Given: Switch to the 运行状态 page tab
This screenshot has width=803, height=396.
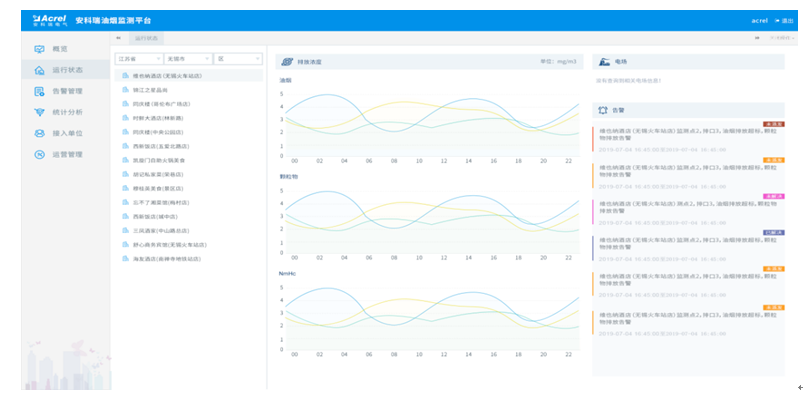Looking at the screenshot, I should [x=146, y=38].
